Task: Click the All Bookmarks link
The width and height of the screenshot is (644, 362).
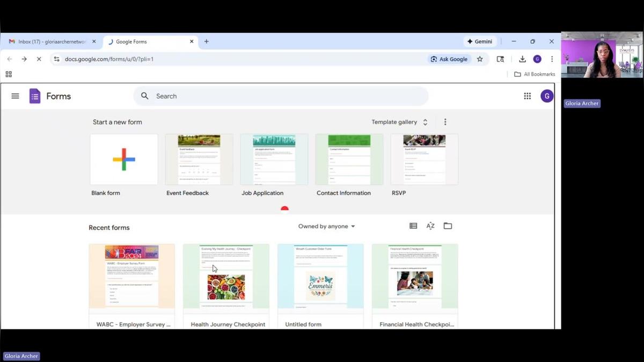Action: tap(535, 74)
